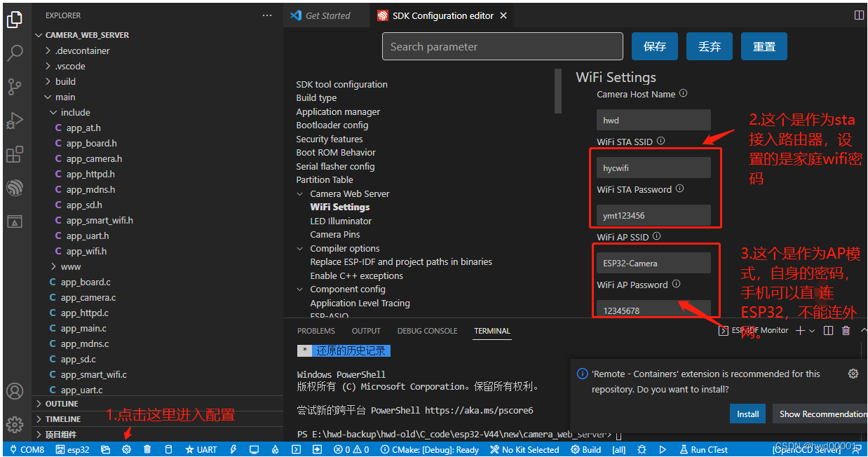Switch to the OUTPUT panel tab
Image resolution: width=868 pixels, height=457 pixels.
click(x=366, y=331)
